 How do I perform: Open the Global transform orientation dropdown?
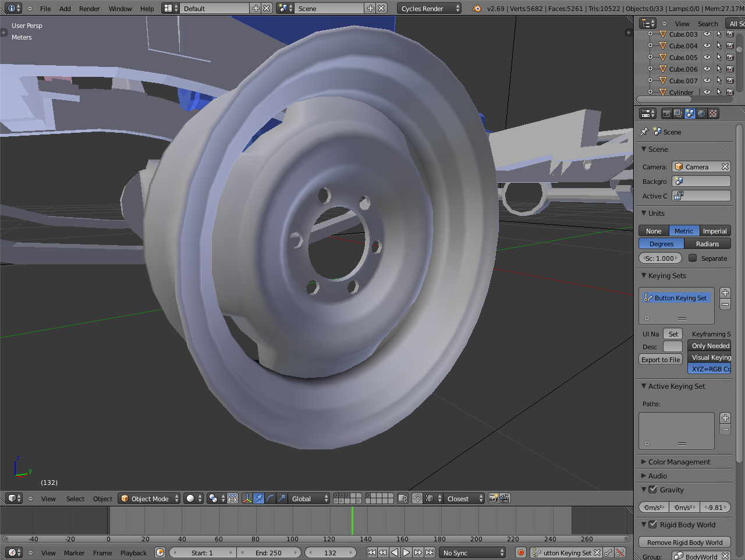point(310,498)
